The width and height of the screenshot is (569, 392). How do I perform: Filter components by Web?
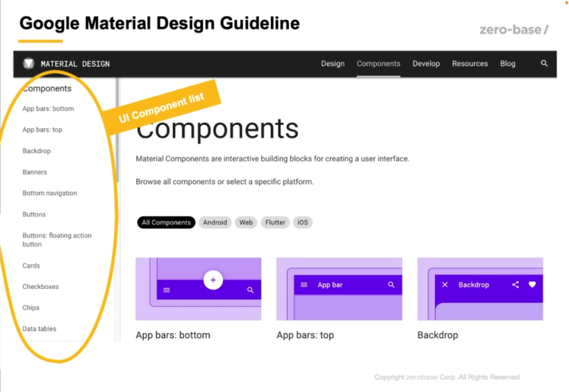(246, 222)
